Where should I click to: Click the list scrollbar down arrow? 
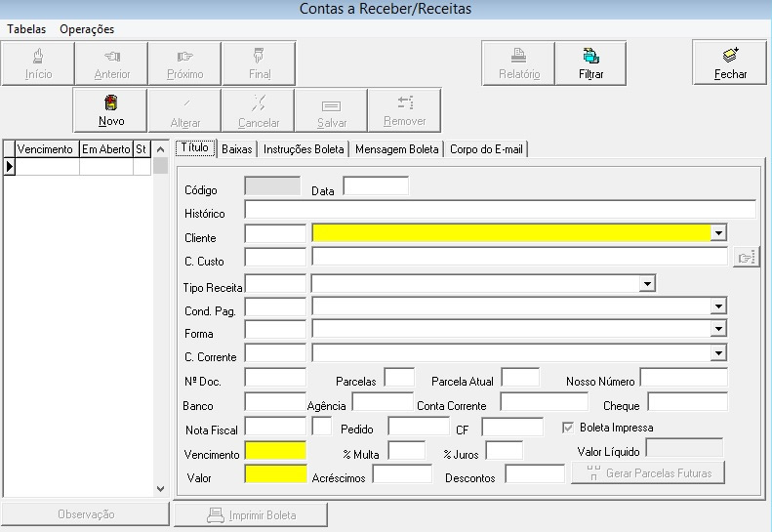tap(160, 489)
